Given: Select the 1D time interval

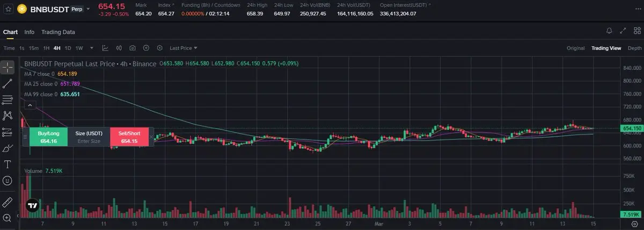Looking at the screenshot, I should pyautogui.click(x=68, y=48).
